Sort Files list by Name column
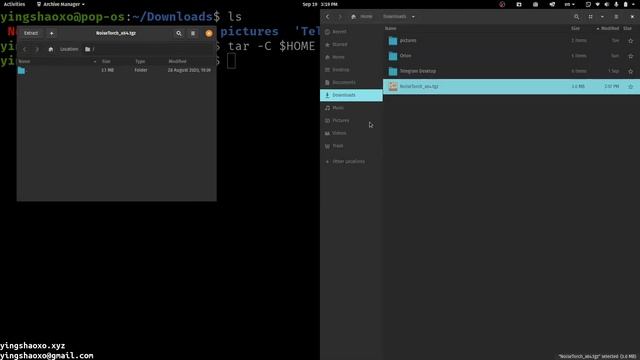Screen dimensions: 640x360 (391, 29)
